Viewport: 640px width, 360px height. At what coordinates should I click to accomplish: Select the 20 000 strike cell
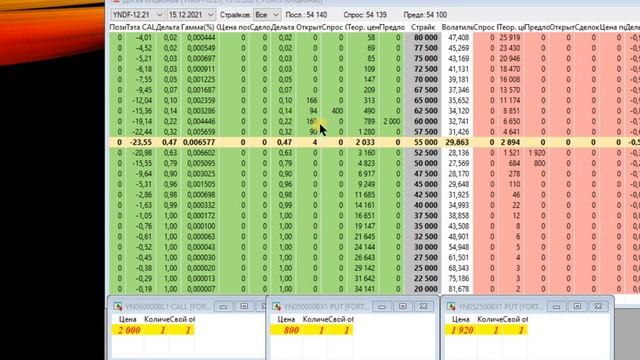point(423,289)
